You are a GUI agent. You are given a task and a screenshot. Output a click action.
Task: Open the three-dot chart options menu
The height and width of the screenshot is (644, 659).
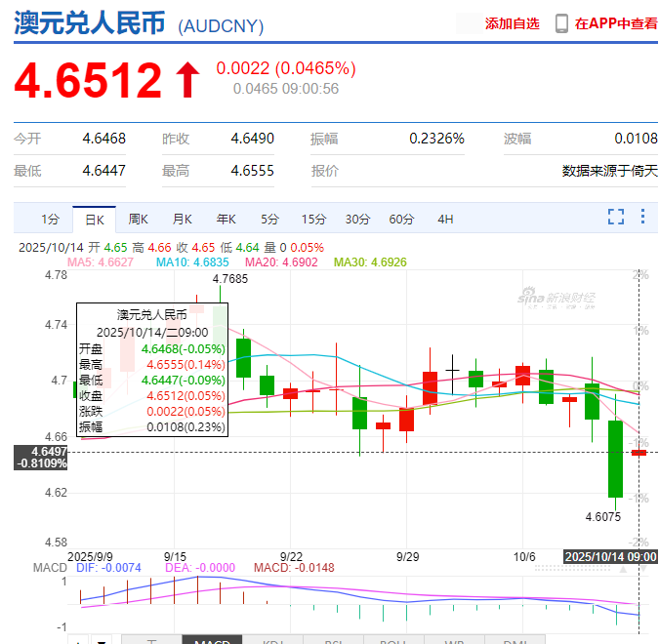[642, 217]
